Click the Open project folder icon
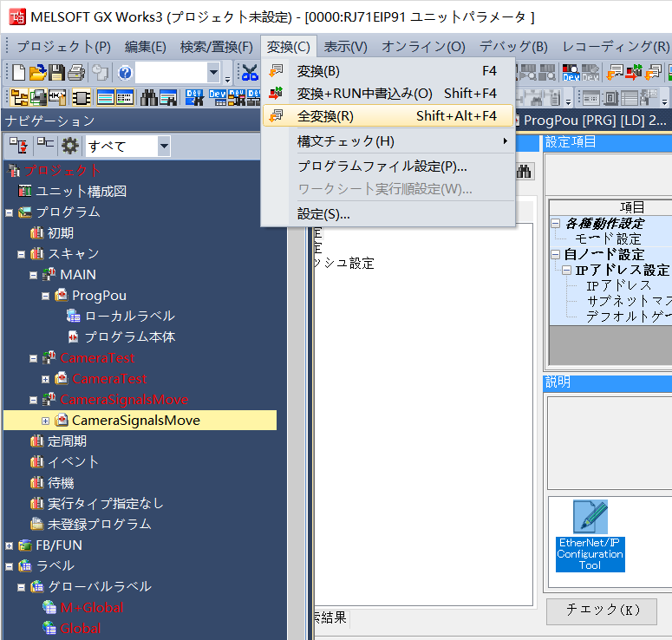Screen dimensions: 672x640 point(37,73)
